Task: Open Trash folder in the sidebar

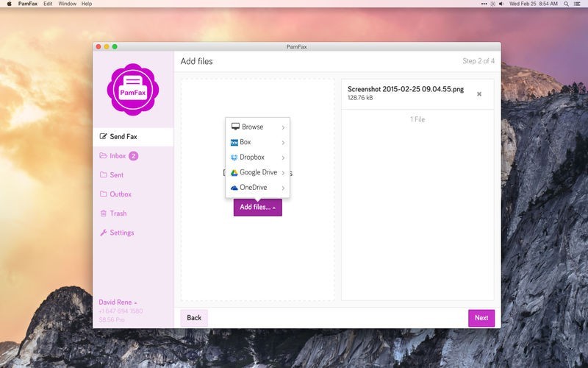Action: click(x=118, y=213)
